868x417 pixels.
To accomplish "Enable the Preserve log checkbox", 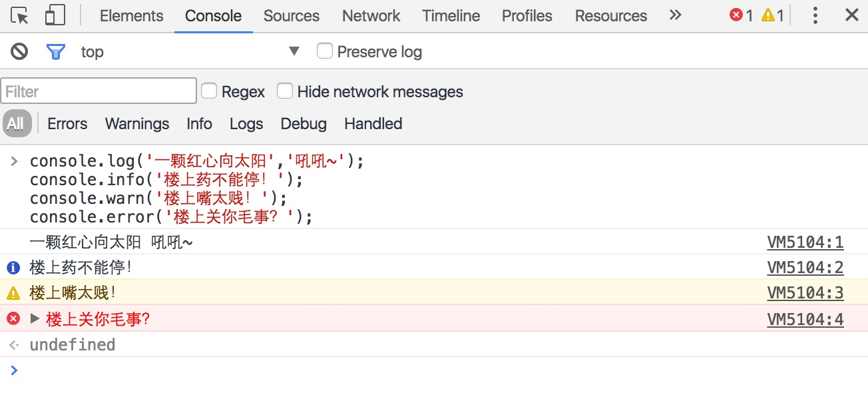I will point(325,51).
